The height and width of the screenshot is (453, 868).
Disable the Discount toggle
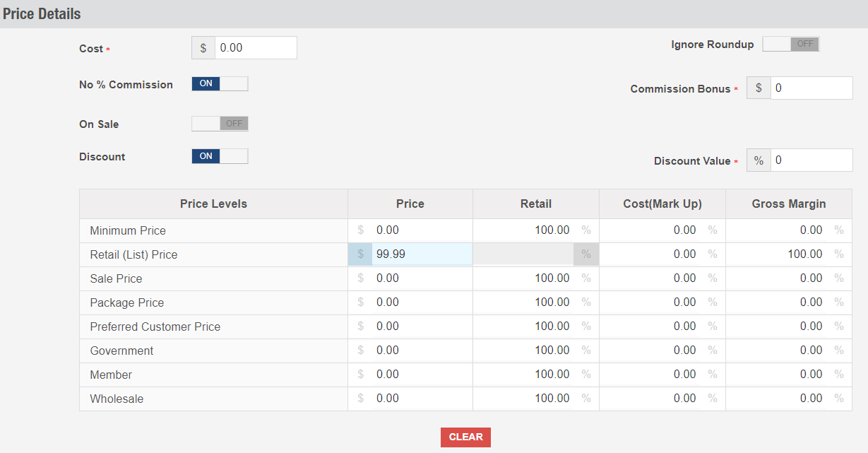(220, 156)
